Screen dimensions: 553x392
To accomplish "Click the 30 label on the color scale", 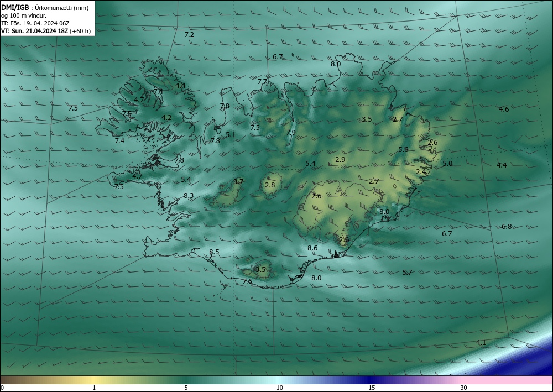I will [464, 388].
